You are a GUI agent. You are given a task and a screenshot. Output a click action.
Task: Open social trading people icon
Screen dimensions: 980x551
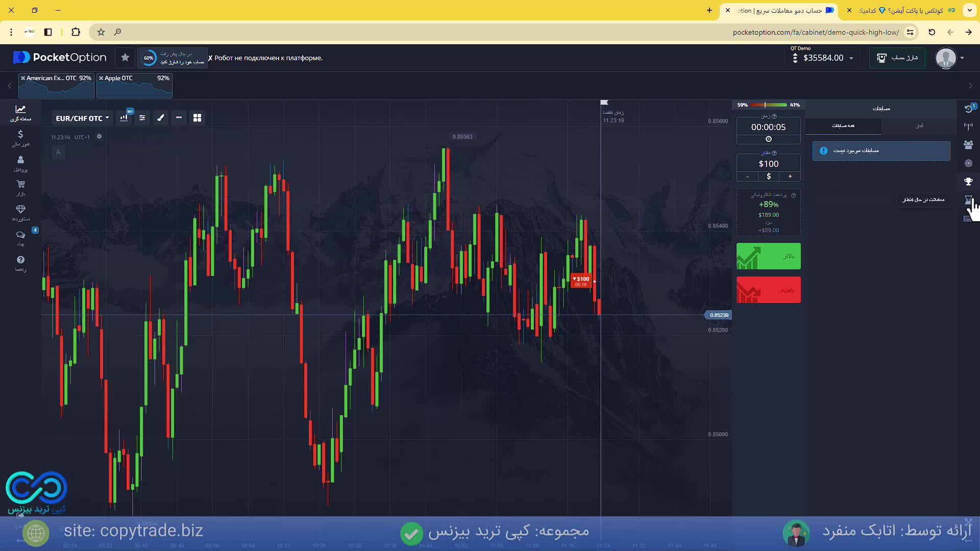[x=968, y=145]
